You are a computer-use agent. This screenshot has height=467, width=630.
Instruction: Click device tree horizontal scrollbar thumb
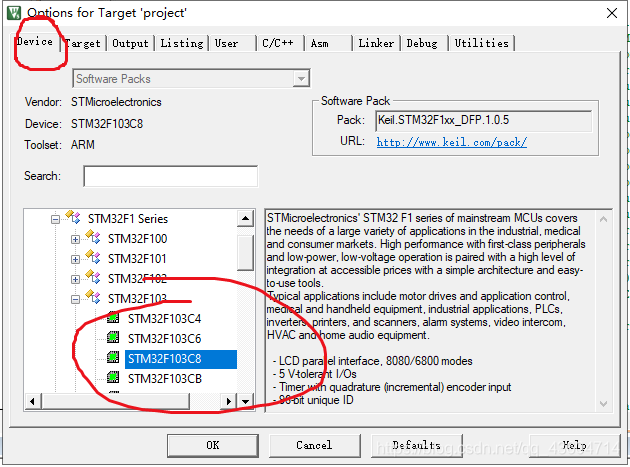115,401
